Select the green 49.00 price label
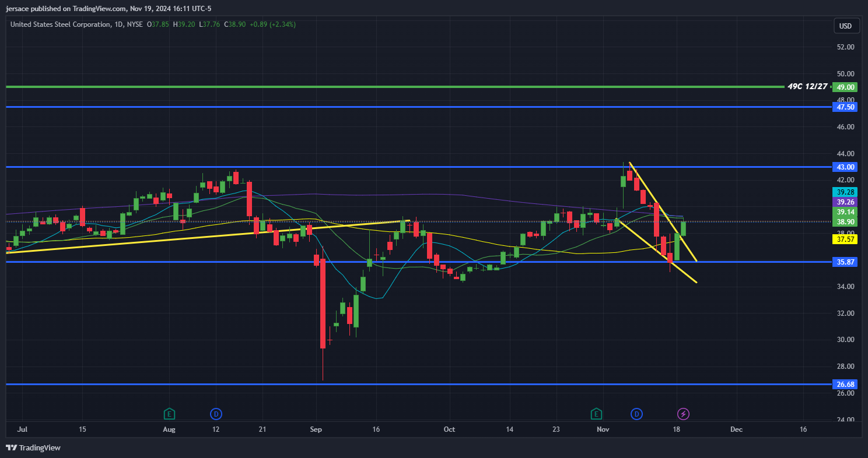This screenshot has width=868, height=458. [x=846, y=87]
